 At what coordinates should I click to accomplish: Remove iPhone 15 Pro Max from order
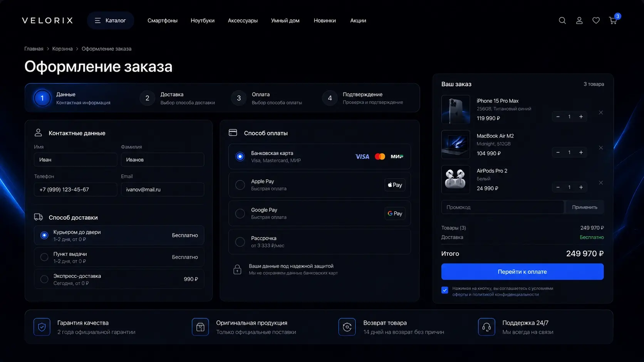[601, 113]
